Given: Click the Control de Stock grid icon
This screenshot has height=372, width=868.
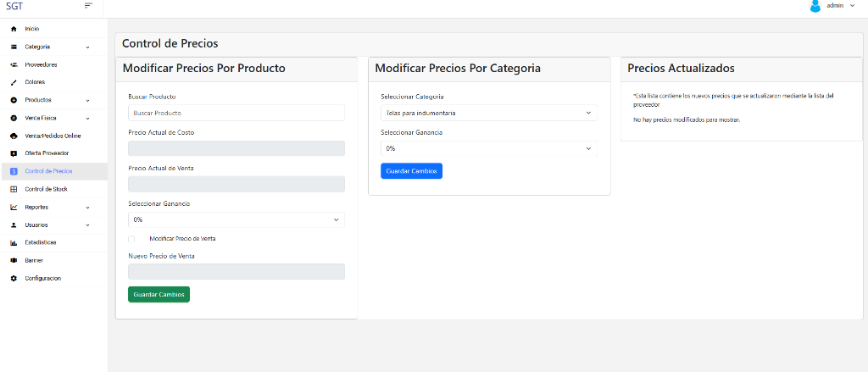Looking at the screenshot, I should [14, 189].
